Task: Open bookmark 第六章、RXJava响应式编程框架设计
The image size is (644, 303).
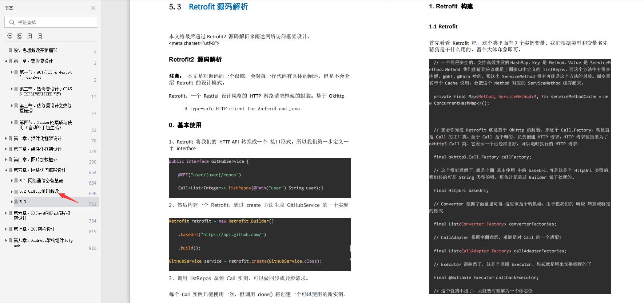Action: click(42, 216)
